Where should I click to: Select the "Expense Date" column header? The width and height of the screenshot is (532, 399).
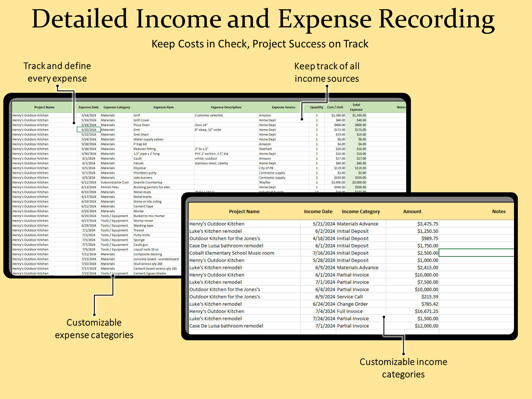(88, 107)
